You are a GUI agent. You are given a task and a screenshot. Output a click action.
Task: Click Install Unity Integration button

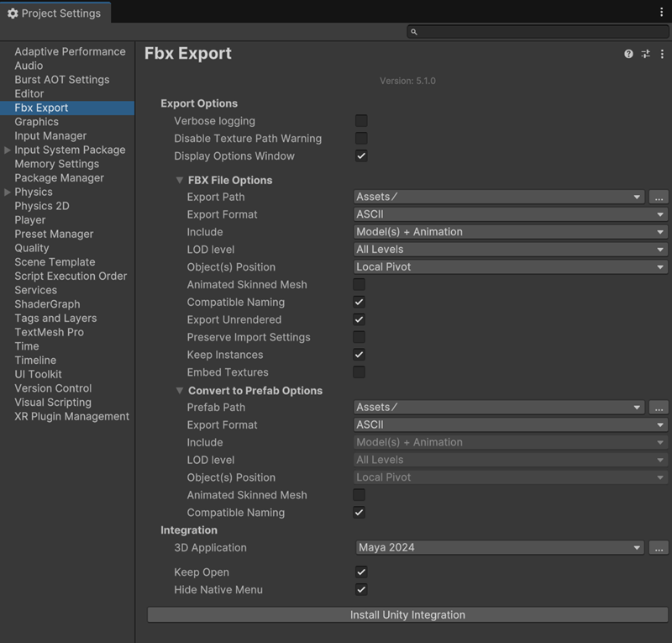click(x=407, y=614)
